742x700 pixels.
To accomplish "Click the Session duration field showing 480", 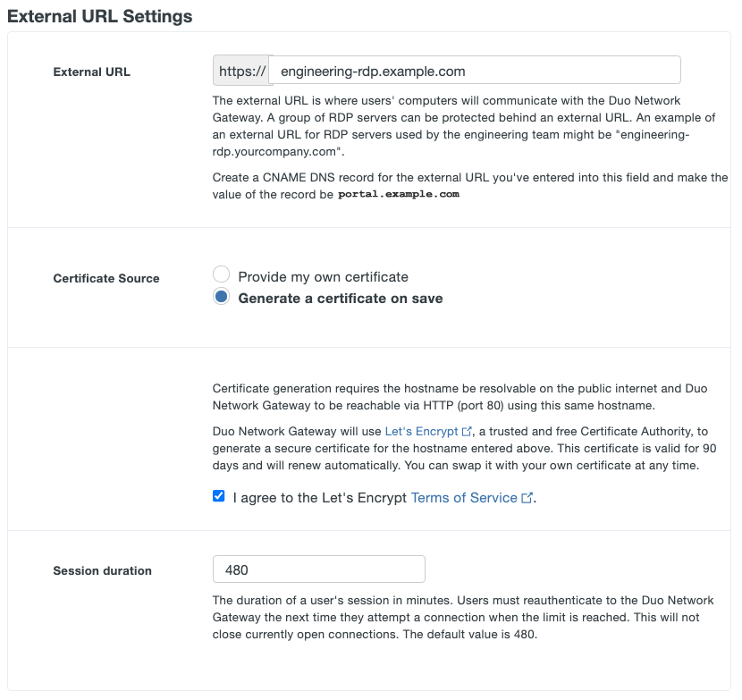I will 318,569.
